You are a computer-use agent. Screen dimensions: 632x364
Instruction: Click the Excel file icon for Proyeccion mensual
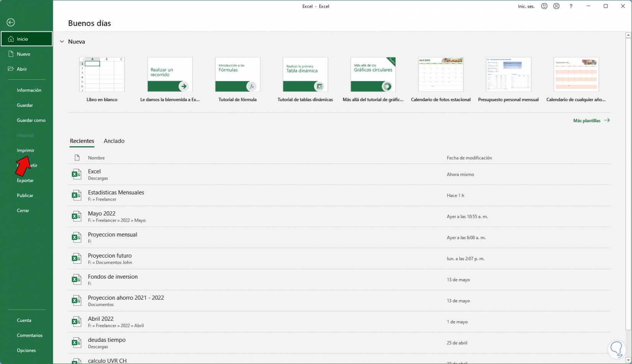(77, 237)
